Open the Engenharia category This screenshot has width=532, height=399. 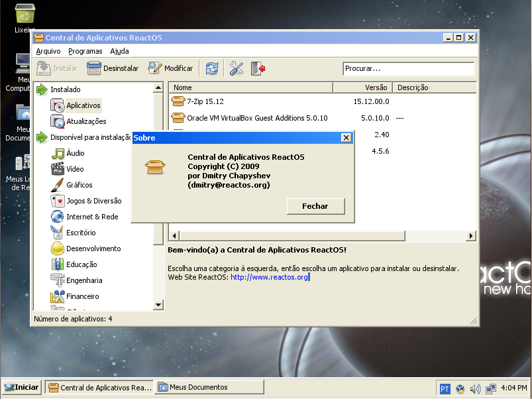click(x=84, y=281)
